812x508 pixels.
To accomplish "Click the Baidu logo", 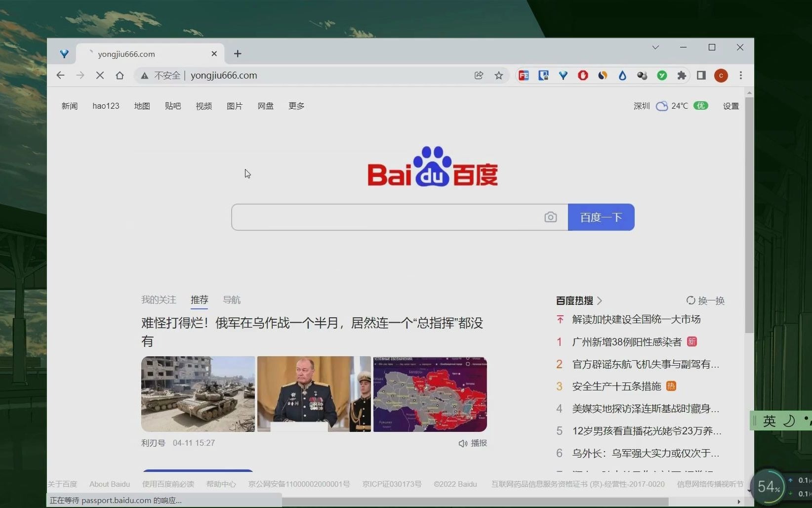I will (433, 167).
